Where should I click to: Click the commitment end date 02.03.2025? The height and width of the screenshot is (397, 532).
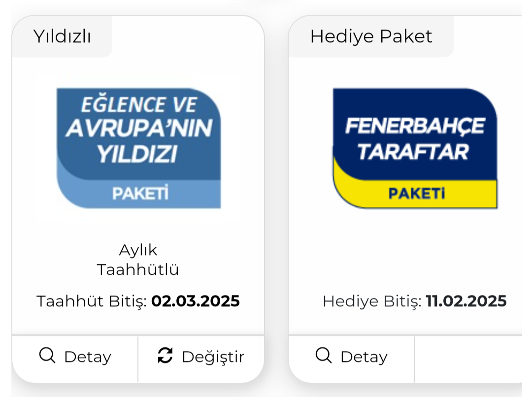click(195, 301)
